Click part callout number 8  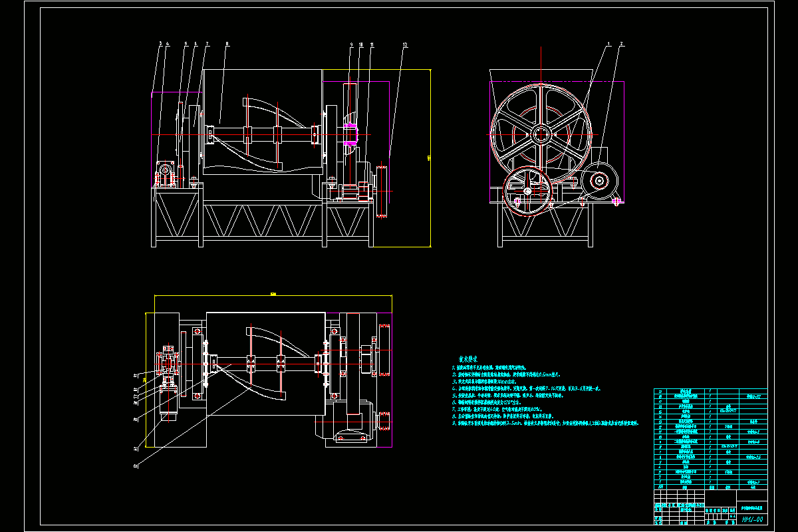[227, 44]
